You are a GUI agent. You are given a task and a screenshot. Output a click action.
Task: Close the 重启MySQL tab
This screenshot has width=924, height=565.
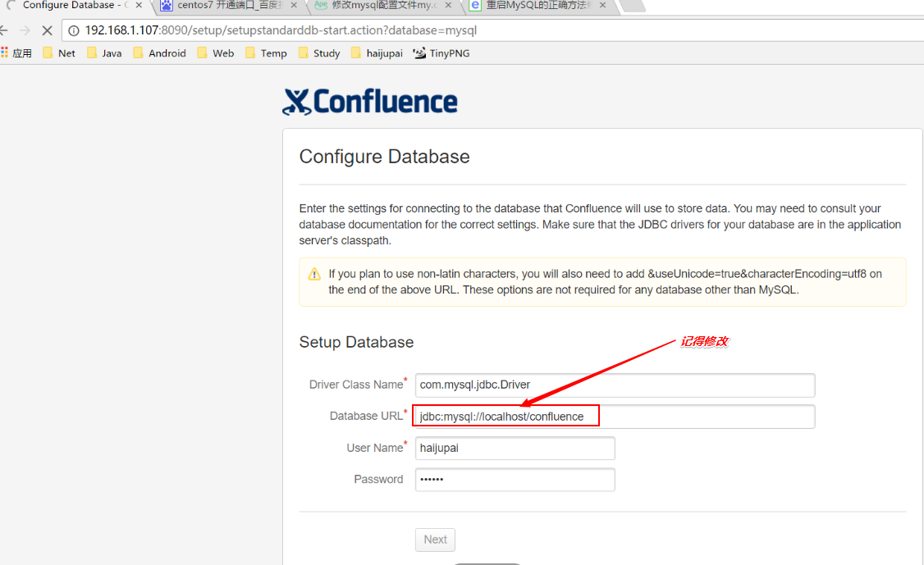point(602,5)
